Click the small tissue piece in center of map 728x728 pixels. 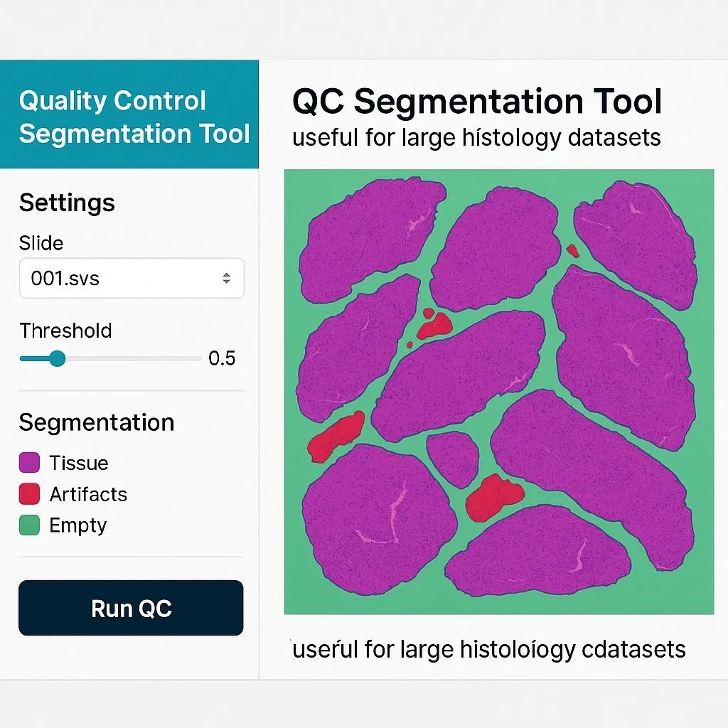click(453, 459)
